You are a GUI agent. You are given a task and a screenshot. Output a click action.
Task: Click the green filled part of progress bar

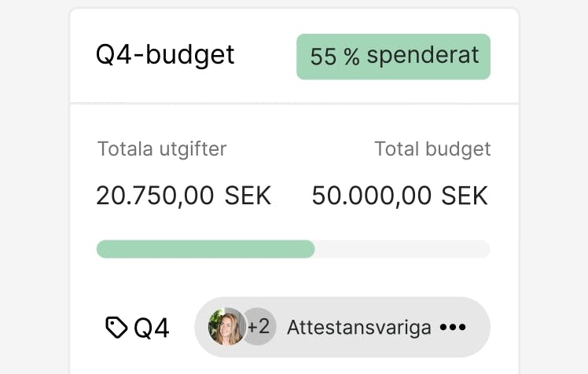coord(205,249)
